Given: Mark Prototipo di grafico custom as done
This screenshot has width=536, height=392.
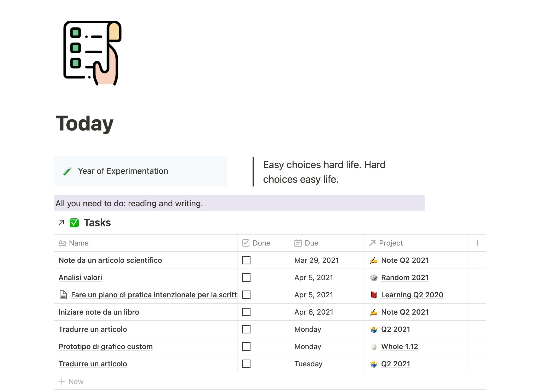Looking at the screenshot, I should click(246, 346).
